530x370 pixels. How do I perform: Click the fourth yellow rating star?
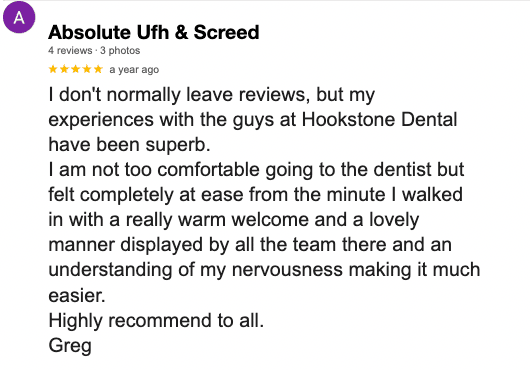point(87,69)
